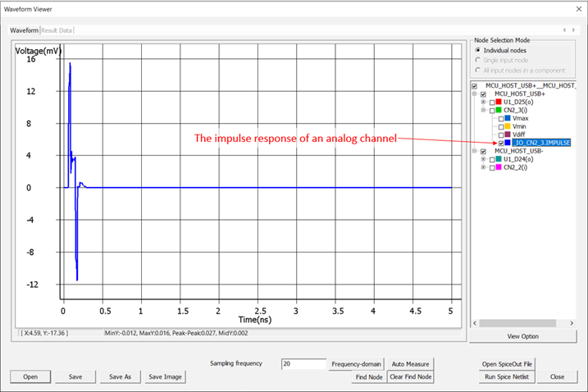Click the blue IO_CN2_3.IMPULSE color icon
The height and width of the screenshot is (392, 588).
(509, 143)
